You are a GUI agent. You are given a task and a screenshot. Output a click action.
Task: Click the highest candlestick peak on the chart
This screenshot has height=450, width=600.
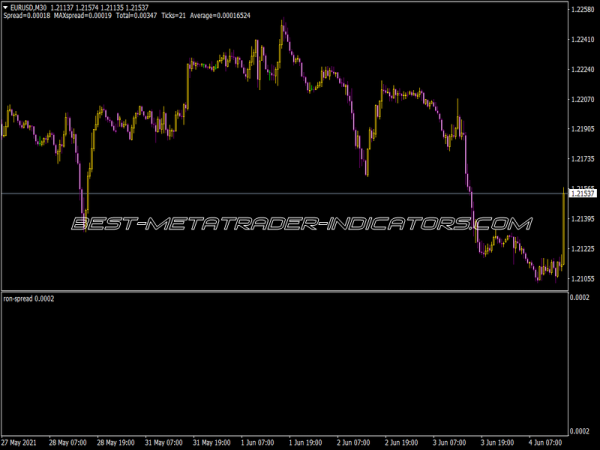coord(283,24)
